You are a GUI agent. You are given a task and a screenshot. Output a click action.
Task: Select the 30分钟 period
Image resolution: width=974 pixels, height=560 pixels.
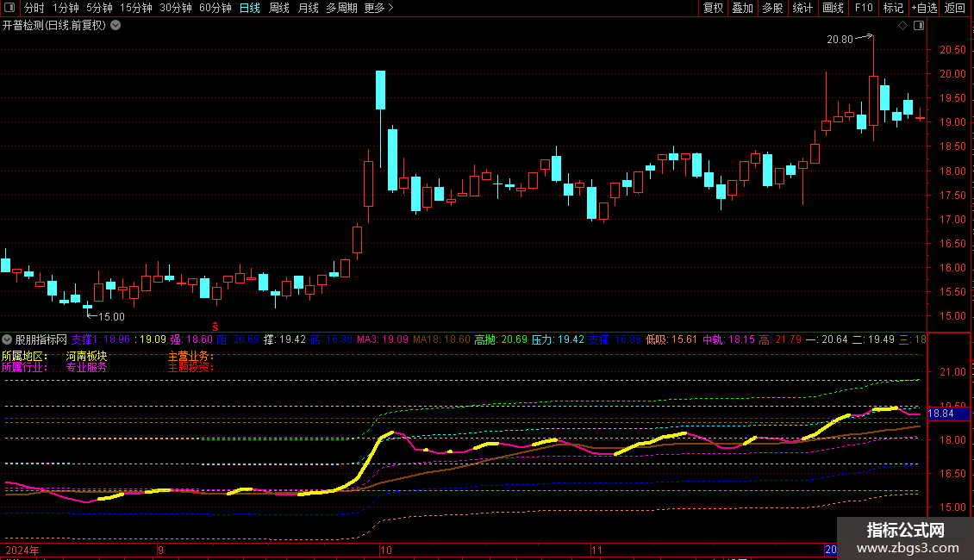(176, 8)
